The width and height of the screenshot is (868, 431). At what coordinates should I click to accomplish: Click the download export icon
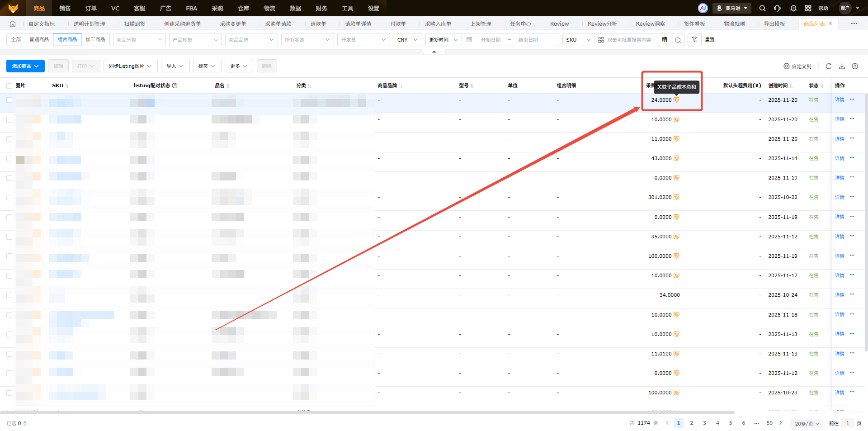tap(842, 66)
